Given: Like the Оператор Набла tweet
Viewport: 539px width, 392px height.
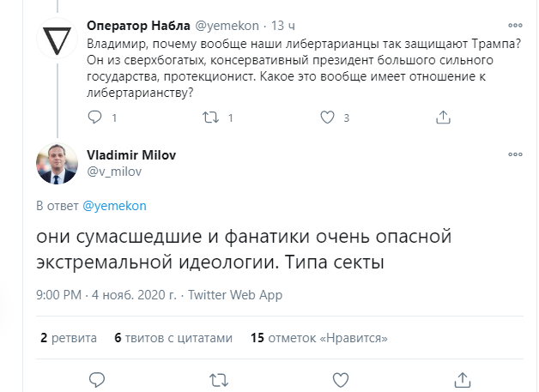Looking at the screenshot, I should [x=327, y=117].
